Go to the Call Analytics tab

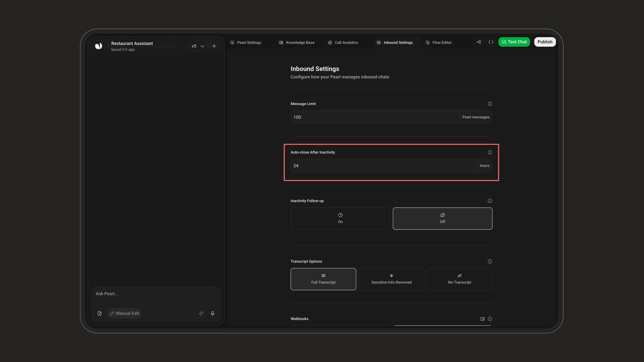click(x=343, y=42)
